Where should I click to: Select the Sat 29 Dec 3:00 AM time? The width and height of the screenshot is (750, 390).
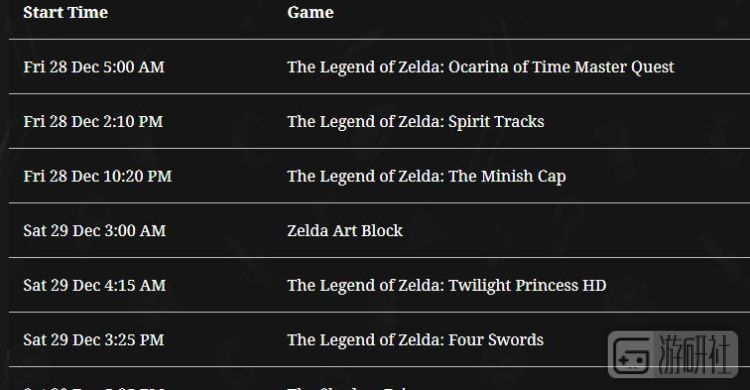(x=95, y=231)
